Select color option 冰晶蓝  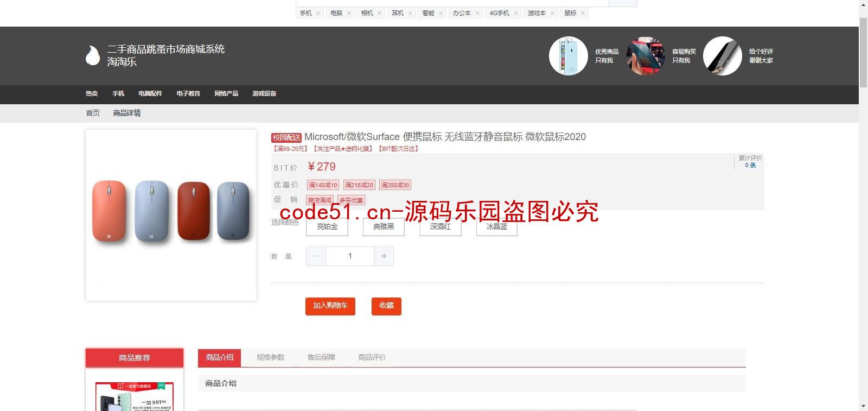(497, 226)
